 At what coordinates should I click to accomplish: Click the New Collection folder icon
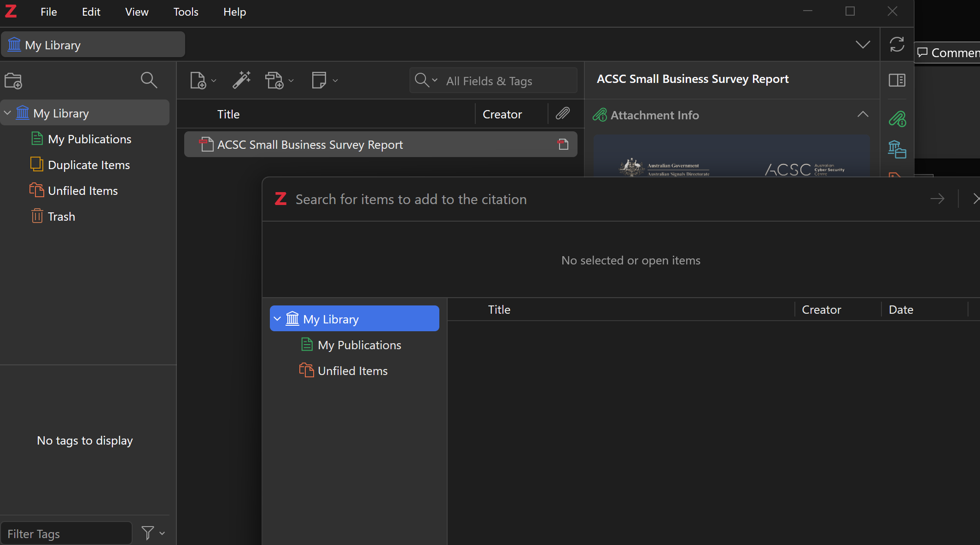[x=13, y=81]
